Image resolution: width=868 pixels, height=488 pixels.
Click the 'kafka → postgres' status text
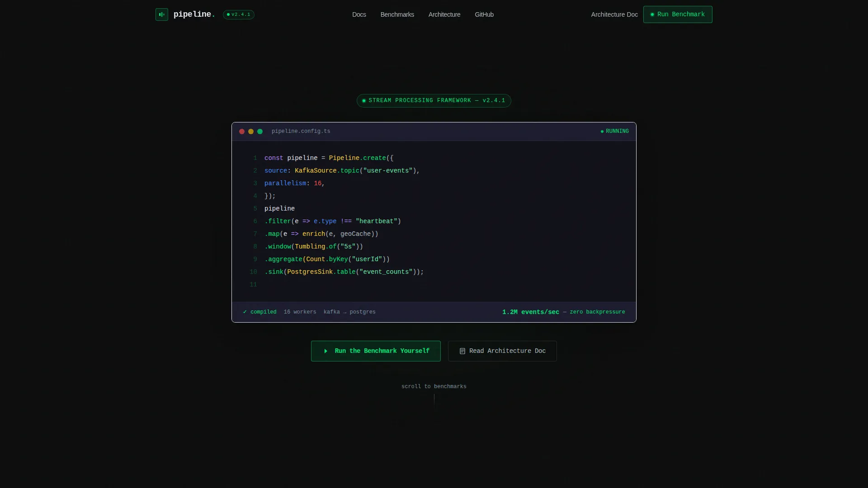pyautogui.click(x=349, y=312)
